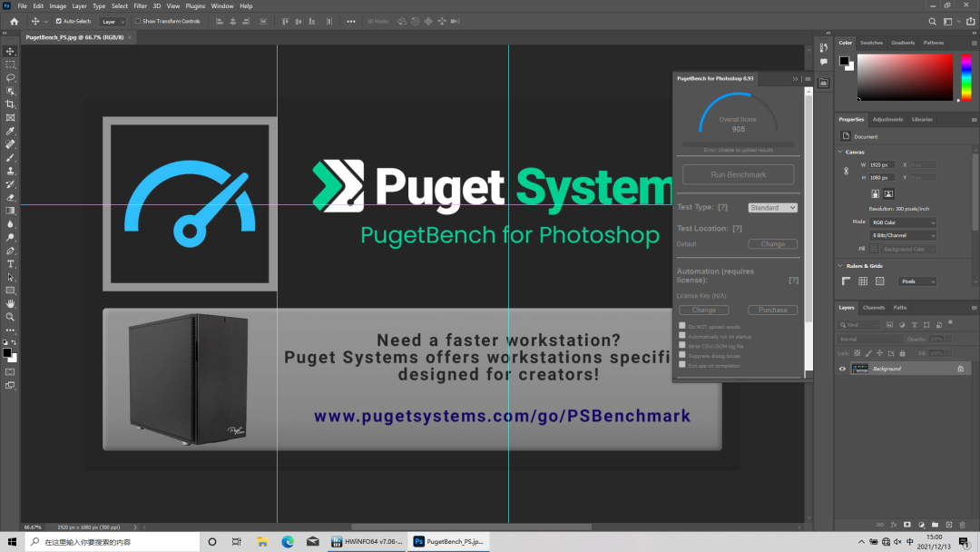Image resolution: width=980 pixels, height=552 pixels.
Task: Choose the Eraser tool
Action: (x=11, y=197)
